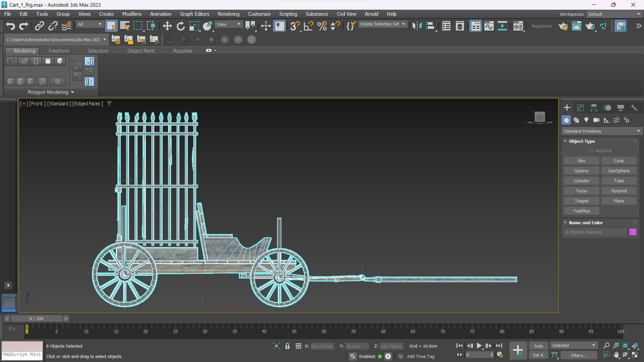Click the magenta object color swatch
The width and height of the screenshot is (644, 362).
633,232
